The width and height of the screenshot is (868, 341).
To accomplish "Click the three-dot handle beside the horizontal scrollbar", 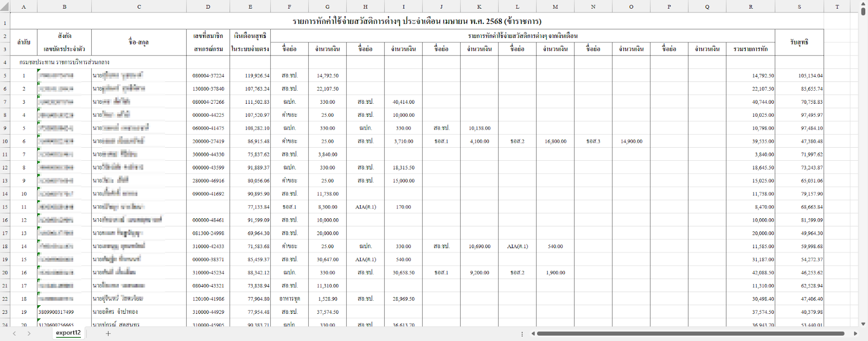I will pyautogui.click(x=522, y=334).
